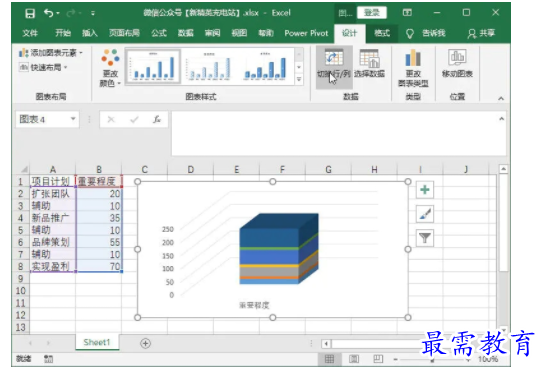Click the zoom out minus button
The image size is (543, 375).
click(395, 359)
